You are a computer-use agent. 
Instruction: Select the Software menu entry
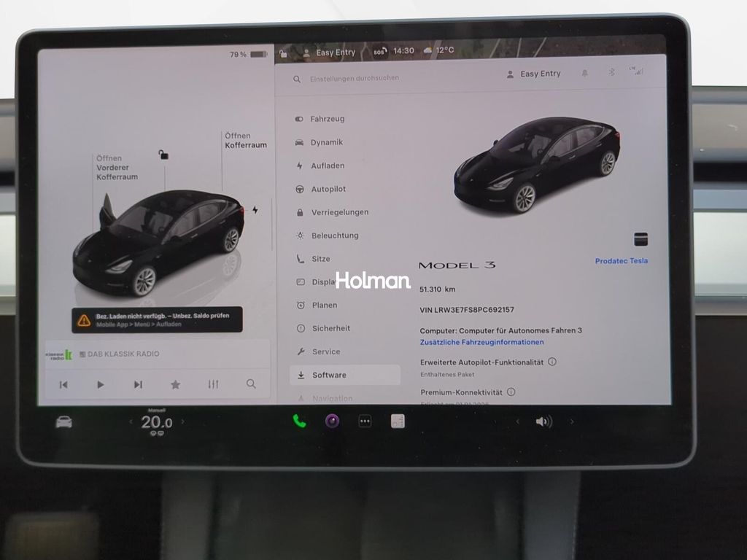(x=345, y=375)
